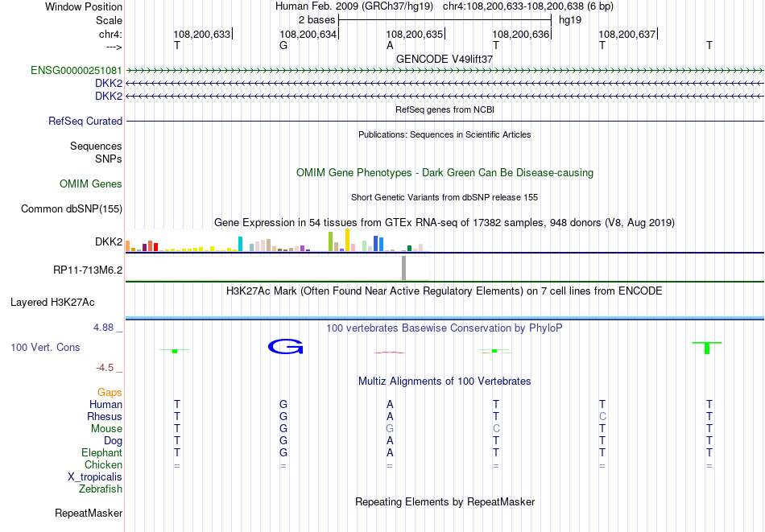The width and height of the screenshot is (765, 532).
Task: Select the Elephant species label
Action: [x=102, y=452]
